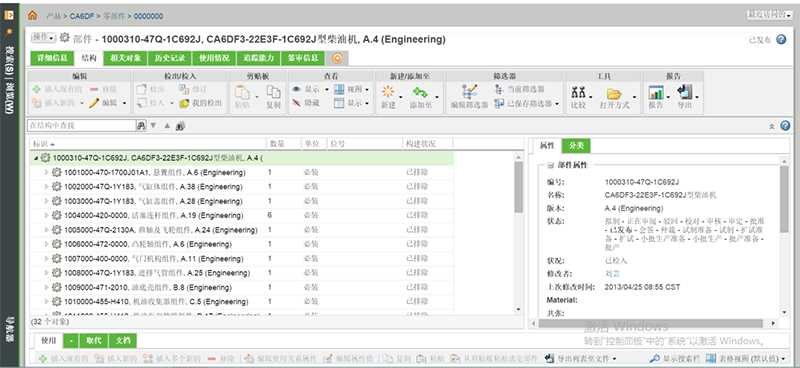Open the 操作 actions dropdown
This screenshot has width=800, height=368.
(43, 37)
